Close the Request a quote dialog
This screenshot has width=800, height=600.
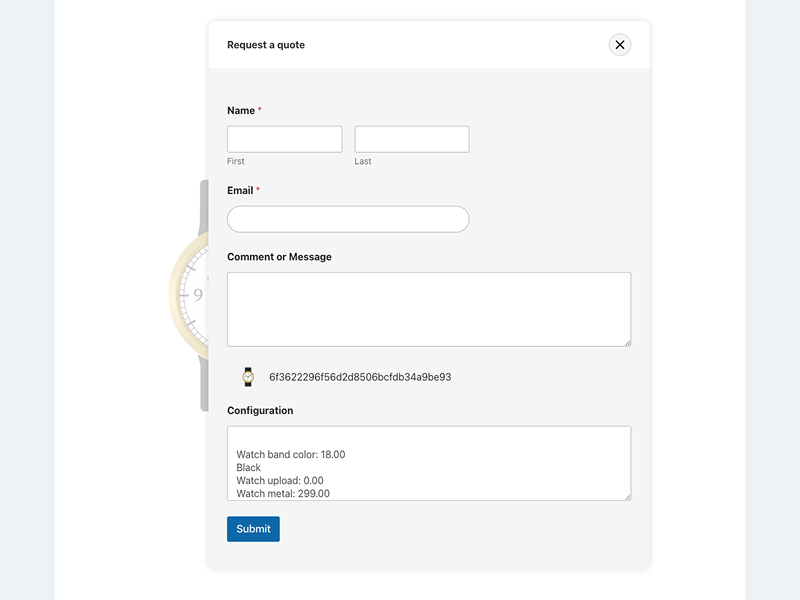(x=620, y=45)
